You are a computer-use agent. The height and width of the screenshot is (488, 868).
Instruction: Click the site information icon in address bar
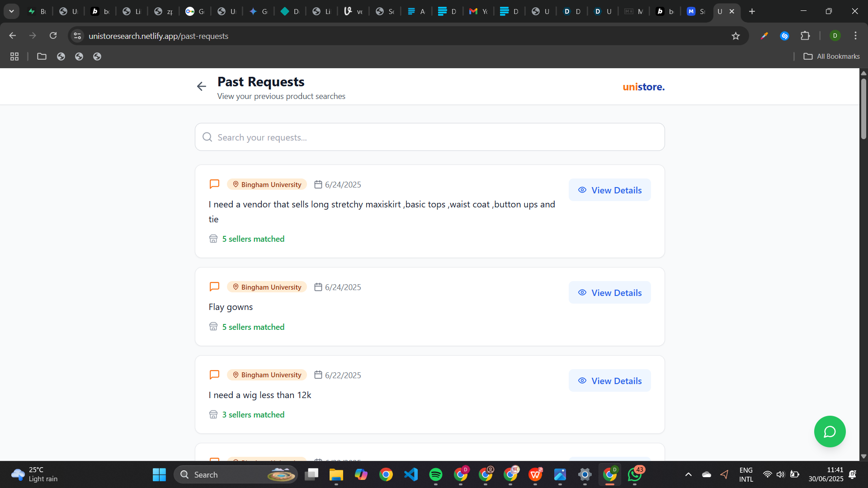pos(77,36)
